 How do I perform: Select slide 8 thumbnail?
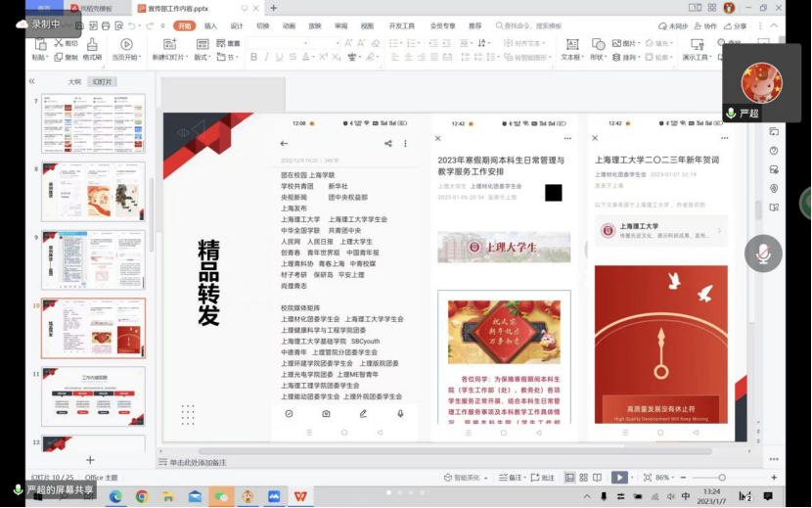point(93,191)
